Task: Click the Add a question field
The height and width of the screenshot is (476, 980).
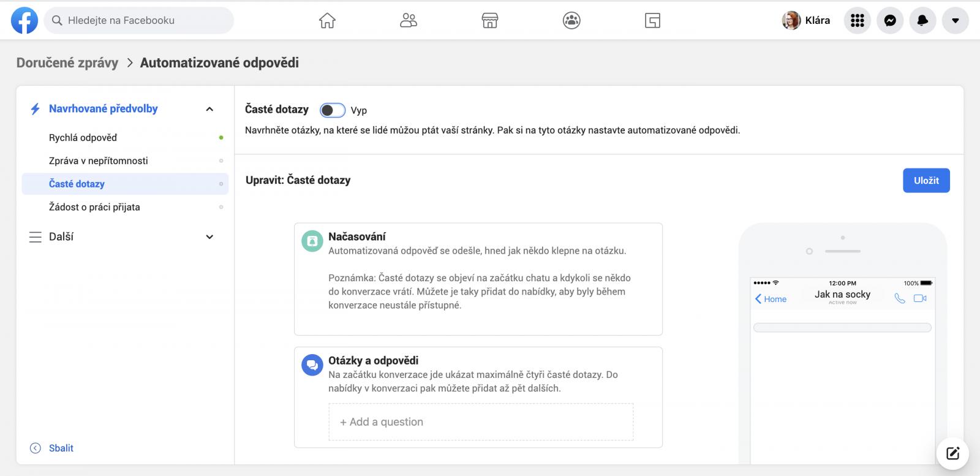Action: [x=481, y=422]
